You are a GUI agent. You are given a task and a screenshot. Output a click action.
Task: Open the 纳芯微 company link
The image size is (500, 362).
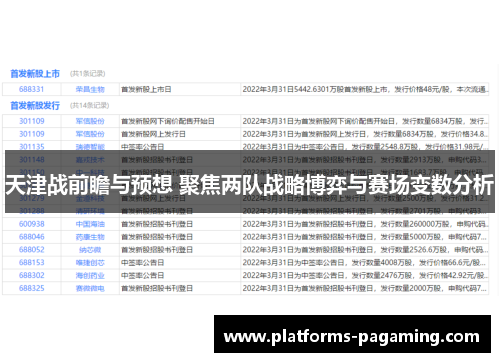click(x=90, y=250)
